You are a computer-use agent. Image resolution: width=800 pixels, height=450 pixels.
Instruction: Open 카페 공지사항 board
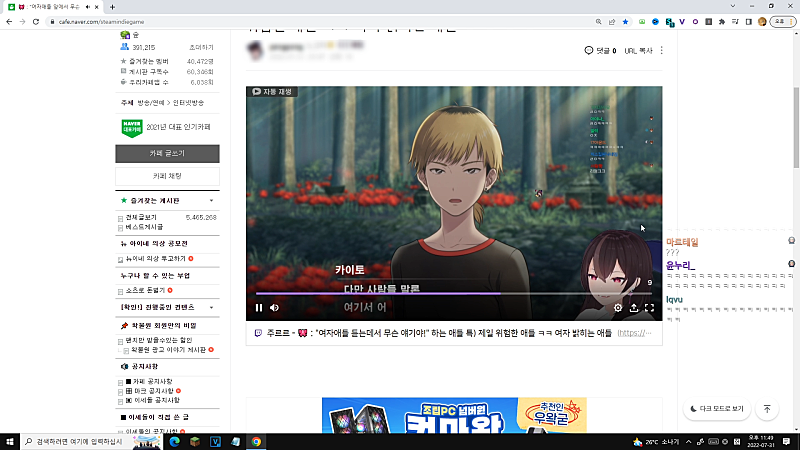(153, 382)
